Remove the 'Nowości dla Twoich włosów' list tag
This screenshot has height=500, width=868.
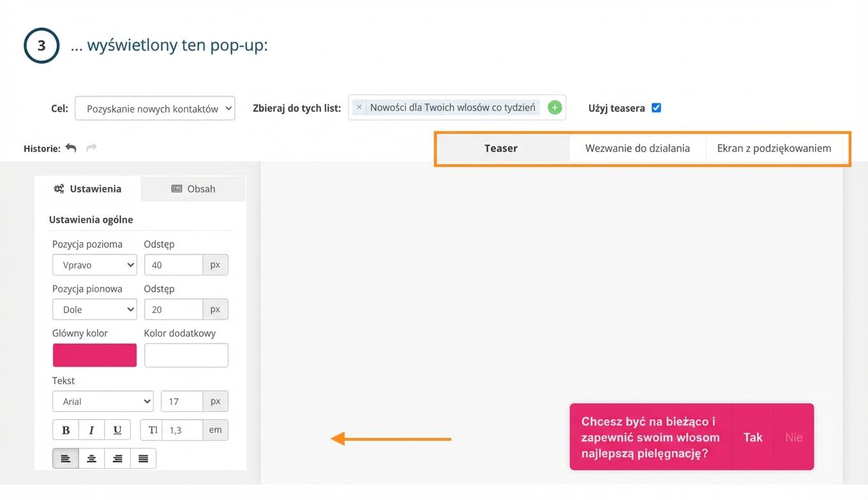click(x=359, y=107)
